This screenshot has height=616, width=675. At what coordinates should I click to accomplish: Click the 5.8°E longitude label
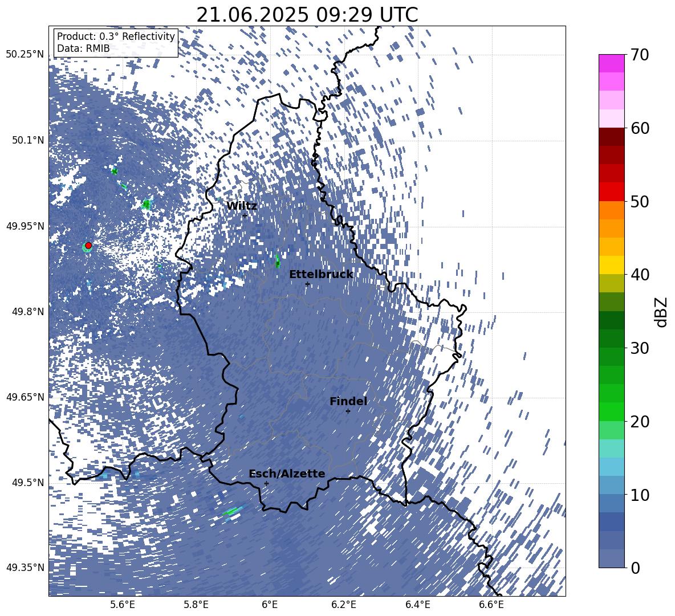(x=196, y=605)
